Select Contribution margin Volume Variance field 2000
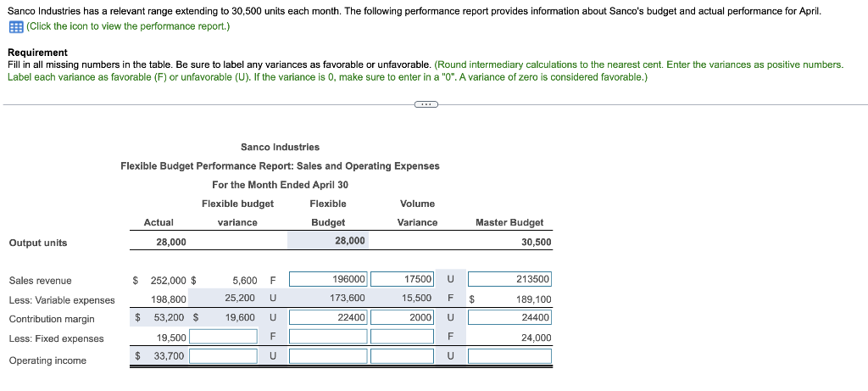Image resolution: width=868 pixels, height=391 pixels. click(x=403, y=317)
